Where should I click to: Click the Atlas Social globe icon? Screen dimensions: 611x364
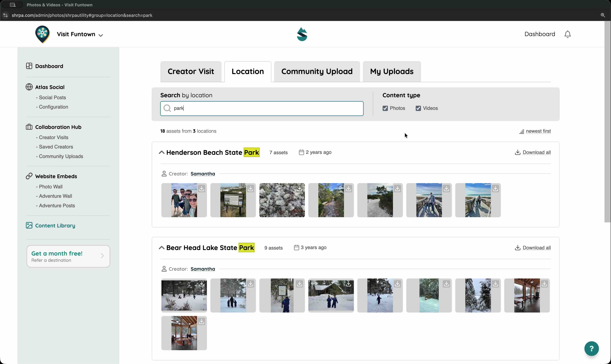click(x=29, y=87)
